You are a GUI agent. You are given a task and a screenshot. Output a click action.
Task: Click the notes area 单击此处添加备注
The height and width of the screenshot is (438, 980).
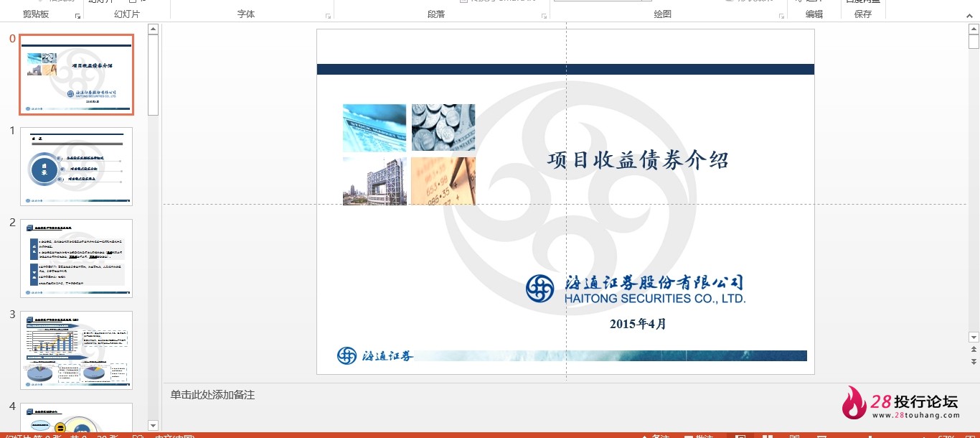pyautogui.click(x=212, y=395)
